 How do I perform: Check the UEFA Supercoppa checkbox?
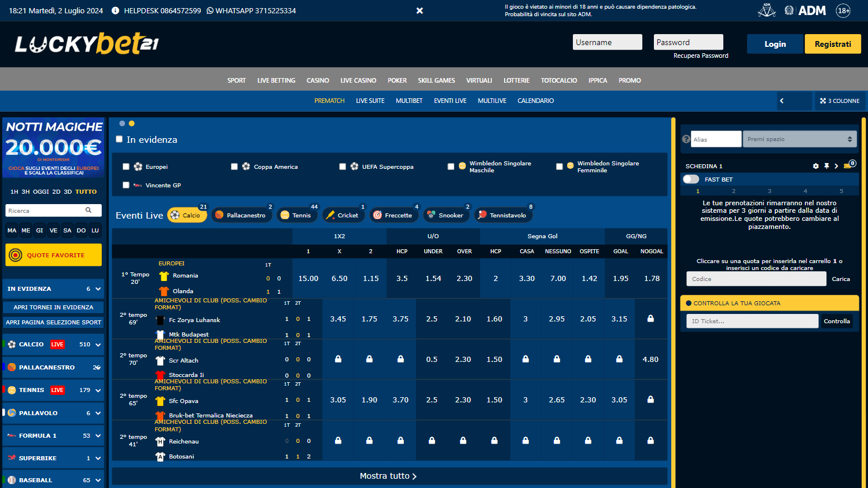click(x=343, y=167)
